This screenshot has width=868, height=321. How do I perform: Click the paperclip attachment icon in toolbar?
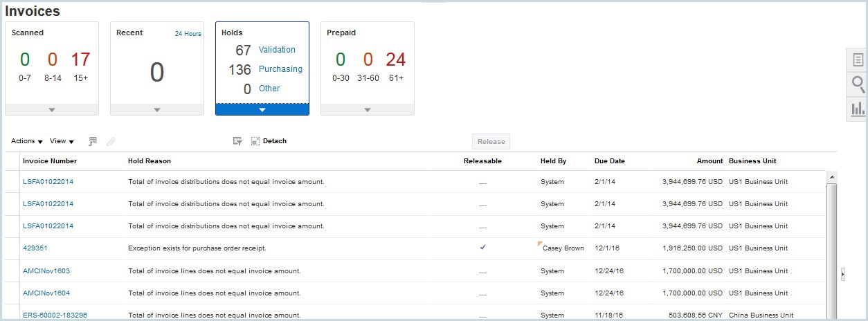(111, 141)
